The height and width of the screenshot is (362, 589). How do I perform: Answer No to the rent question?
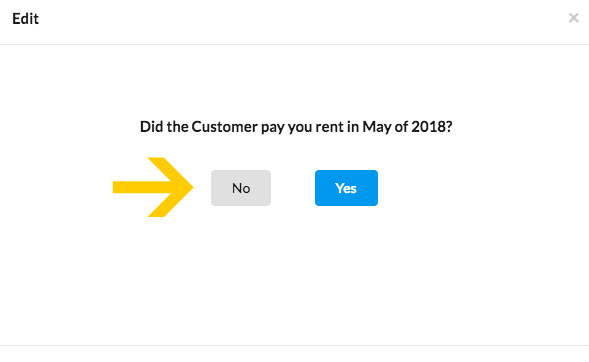[241, 188]
